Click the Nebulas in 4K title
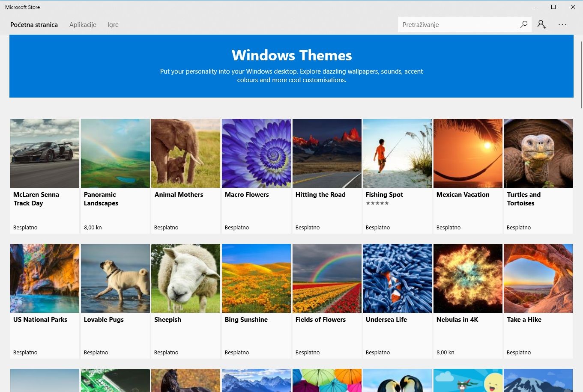Viewport: 583px width, 392px height. (457, 319)
